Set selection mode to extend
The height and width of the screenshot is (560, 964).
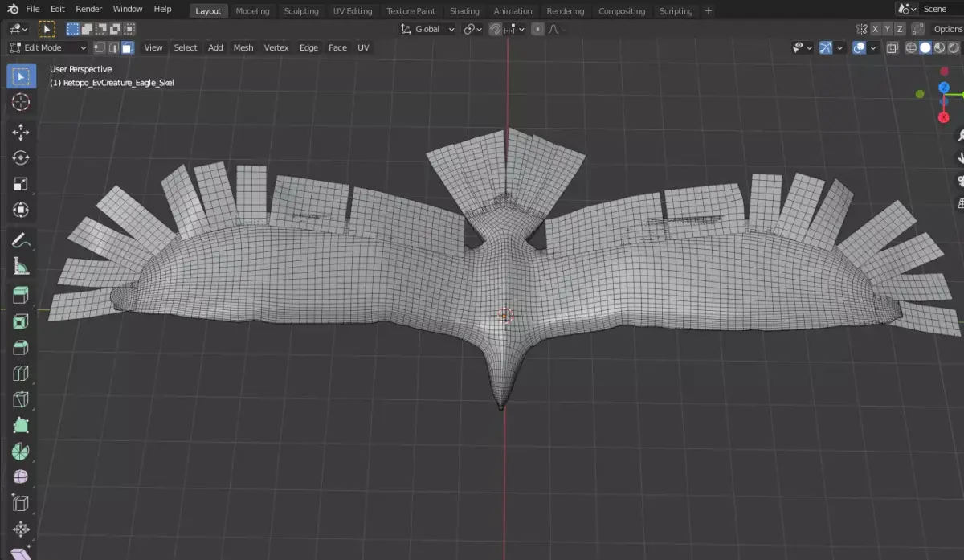[x=88, y=29]
